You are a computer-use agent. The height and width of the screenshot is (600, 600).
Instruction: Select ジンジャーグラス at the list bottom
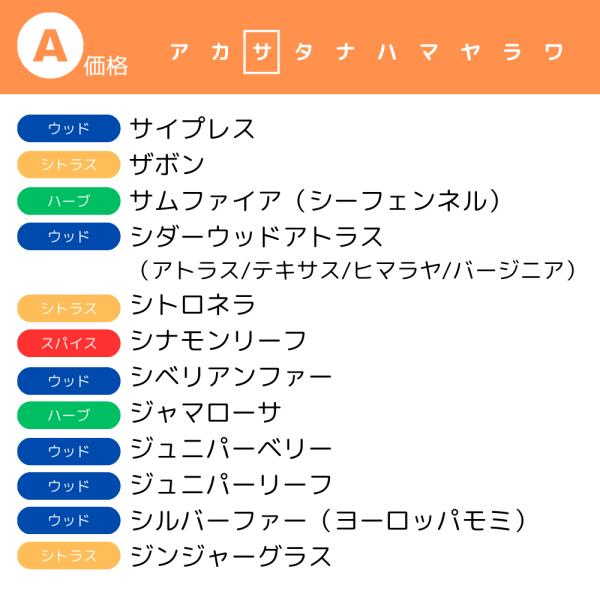tap(231, 556)
